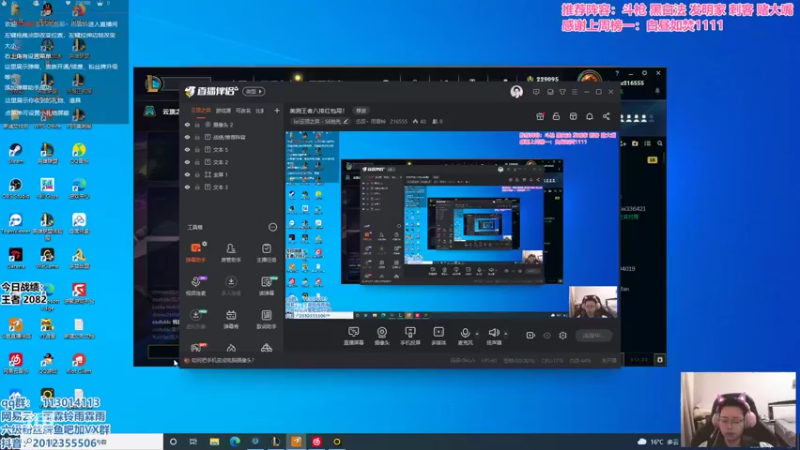
Task: Open the gift box icon in the stream header
Action: point(540,116)
